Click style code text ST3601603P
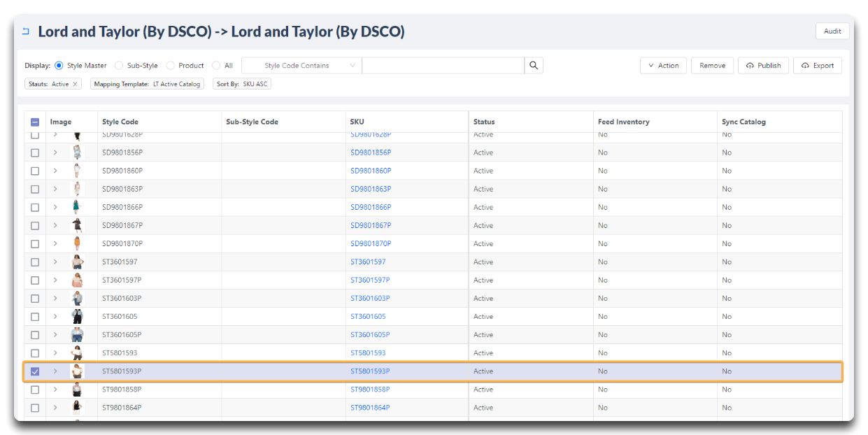 pyautogui.click(x=122, y=298)
